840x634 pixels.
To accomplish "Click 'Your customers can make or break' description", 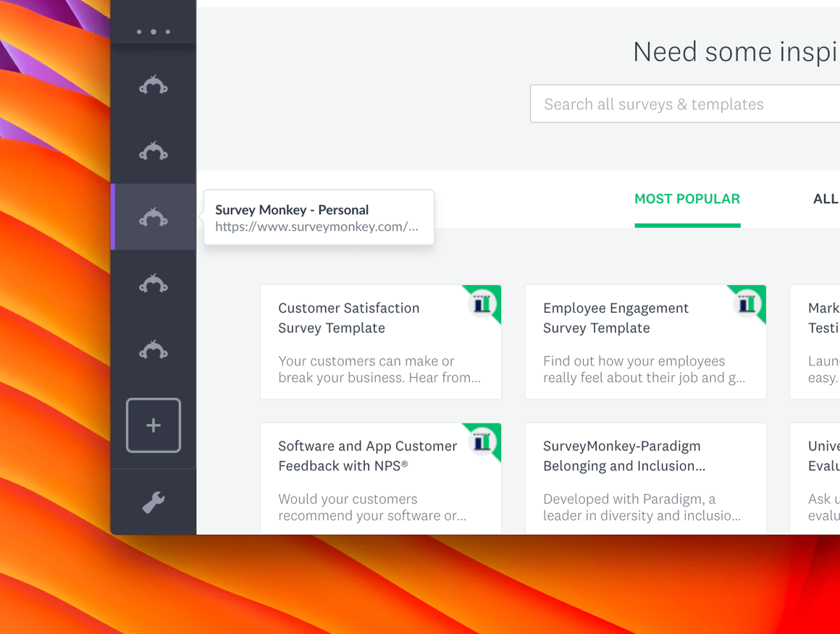I will click(x=379, y=370).
